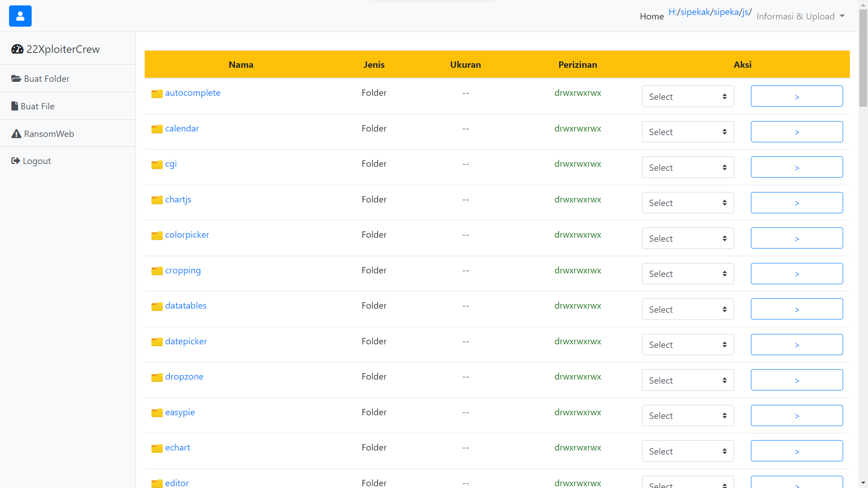This screenshot has width=868, height=488.
Task: Click the sign-out icon beside Logout
Action: coord(16,161)
